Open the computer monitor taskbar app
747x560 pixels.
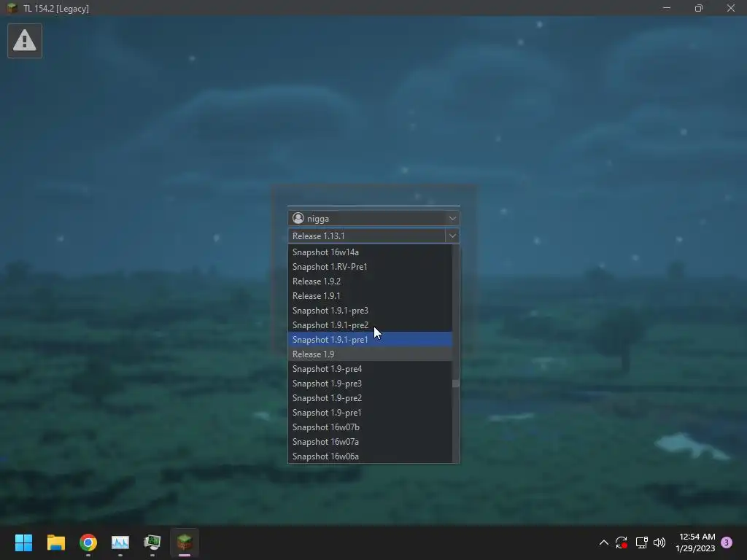pyautogui.click(x=152, y=542)
